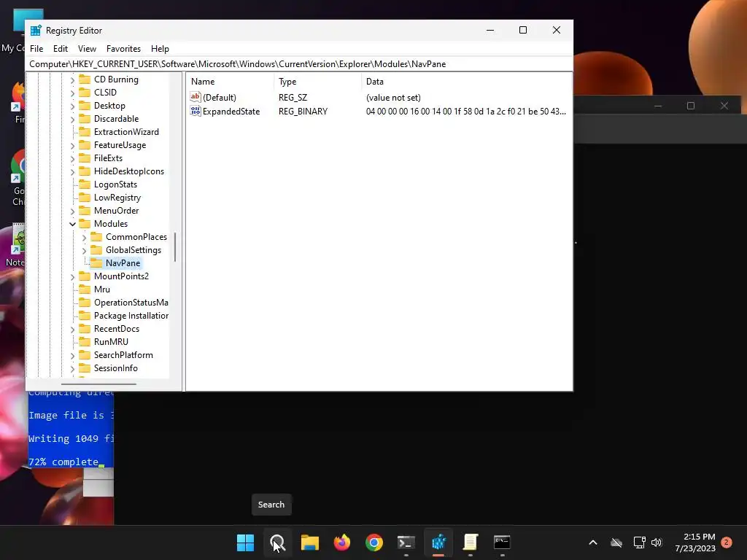
Task: Click the (Default) string value icon
Action: [196, 97]
